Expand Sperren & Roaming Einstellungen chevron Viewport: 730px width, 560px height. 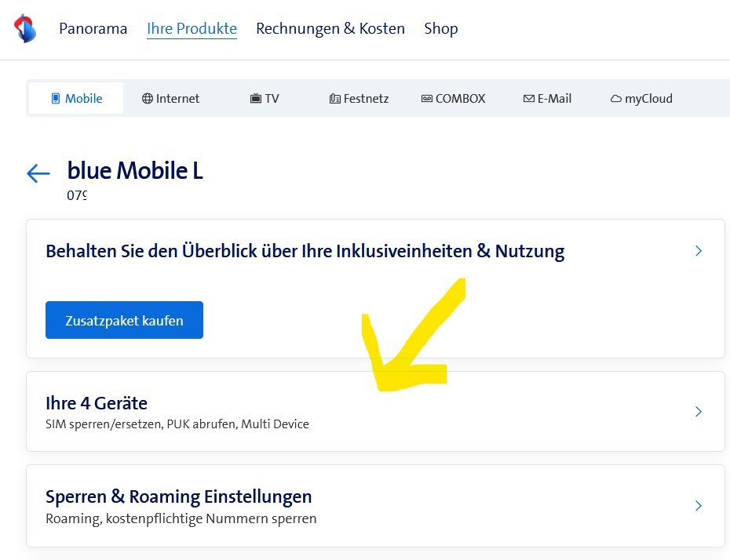tap(699, 506)
